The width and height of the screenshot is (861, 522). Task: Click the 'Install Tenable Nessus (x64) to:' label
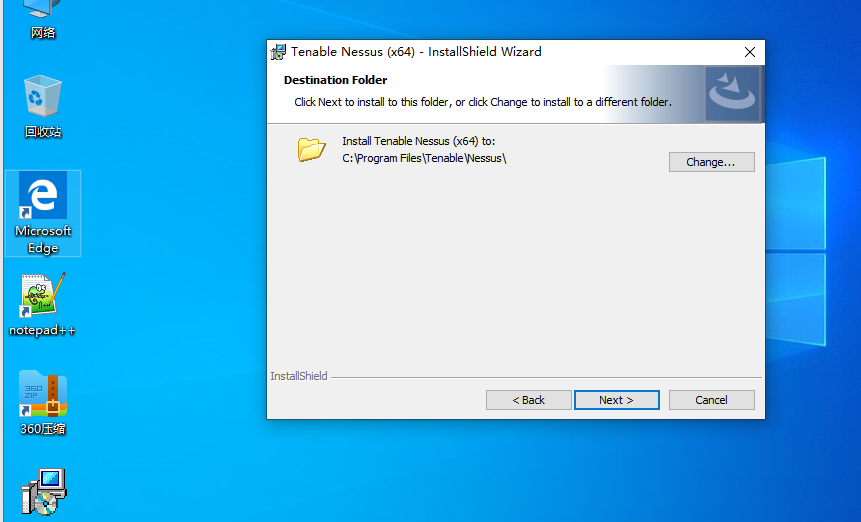(418, 141)
